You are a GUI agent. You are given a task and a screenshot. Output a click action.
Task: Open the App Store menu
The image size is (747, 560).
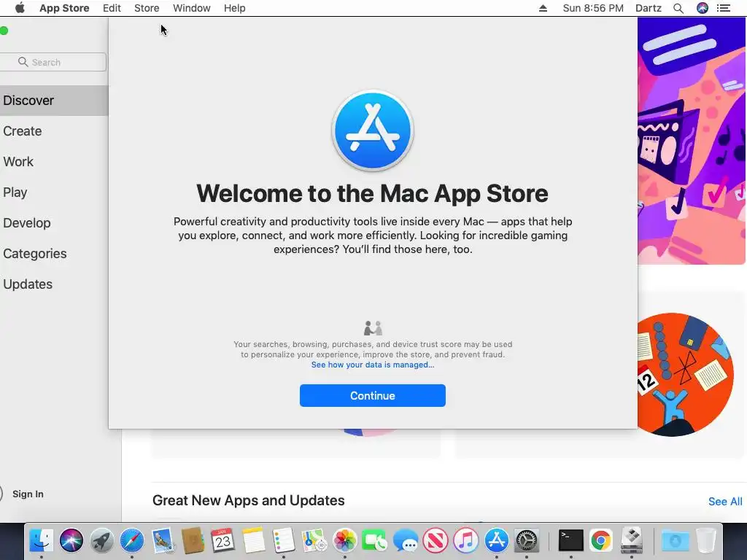[64, 8]
